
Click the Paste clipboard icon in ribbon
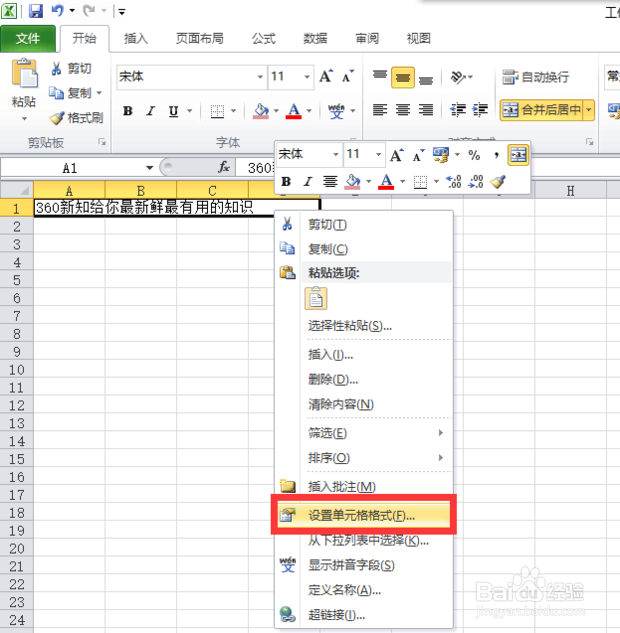coord(24,73)
